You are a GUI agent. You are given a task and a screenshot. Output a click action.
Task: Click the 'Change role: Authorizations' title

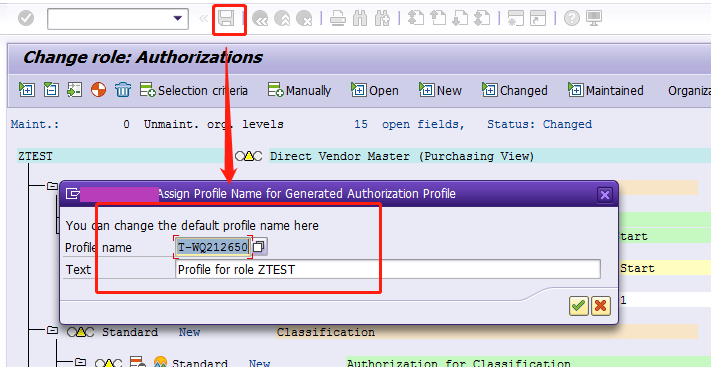[x=142, y=57]
